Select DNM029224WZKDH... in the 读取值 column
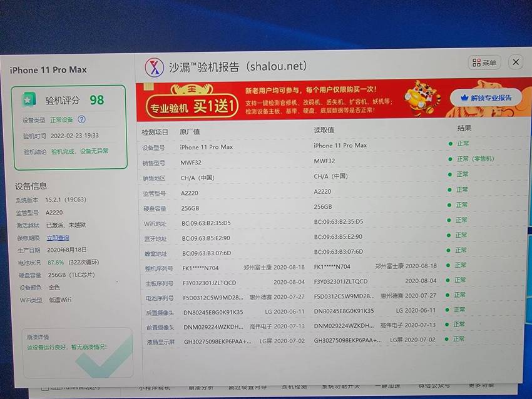This screenshot has width=532, height=399. tap(344, 326)
